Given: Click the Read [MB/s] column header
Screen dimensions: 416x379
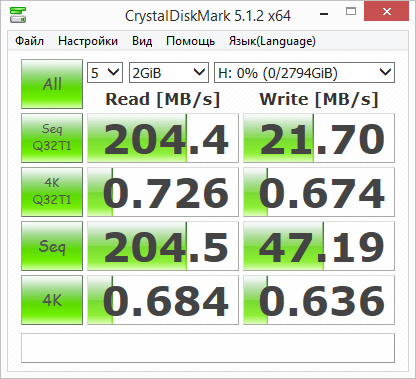Looking at the screenshot, I should coord(163,99).
